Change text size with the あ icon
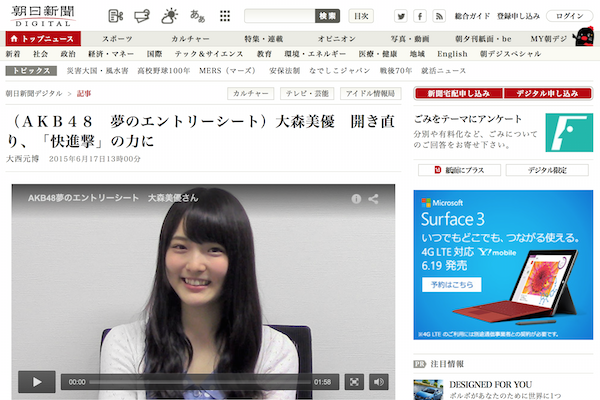This screenshot has width=600, height=400. 197,16
